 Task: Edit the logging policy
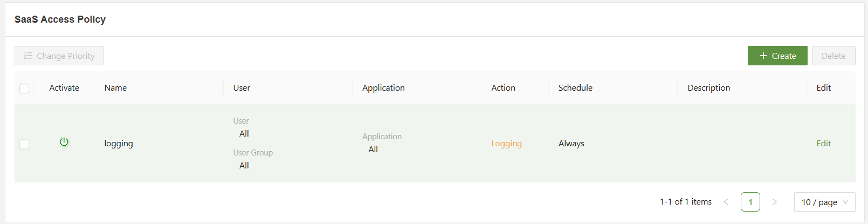(x=823, y=143)
